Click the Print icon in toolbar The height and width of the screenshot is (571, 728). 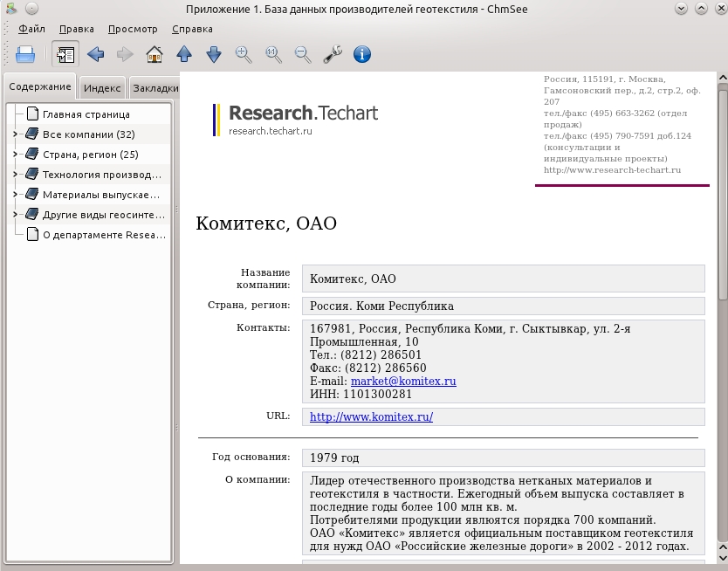(25, 54)
